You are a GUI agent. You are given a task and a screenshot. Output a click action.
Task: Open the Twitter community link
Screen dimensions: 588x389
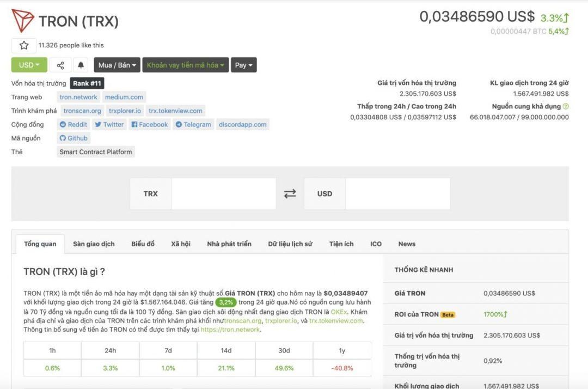point(109,125)
